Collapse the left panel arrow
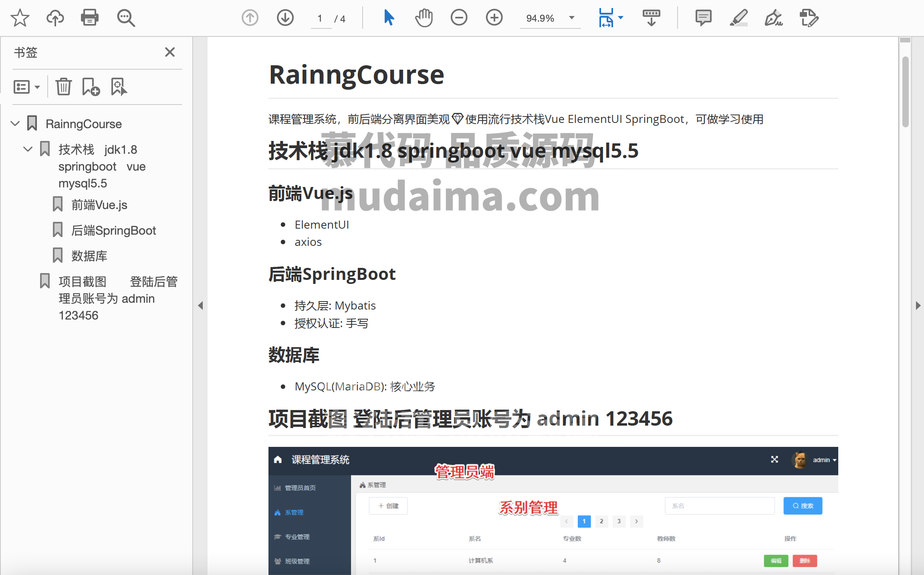The image size is (924, 575). pos(200,306)
